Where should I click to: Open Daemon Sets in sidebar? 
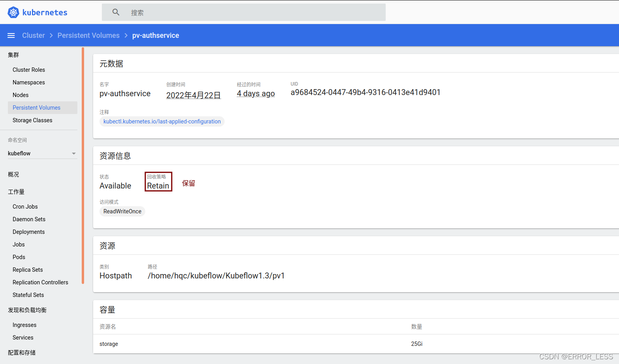pos(29,219)
